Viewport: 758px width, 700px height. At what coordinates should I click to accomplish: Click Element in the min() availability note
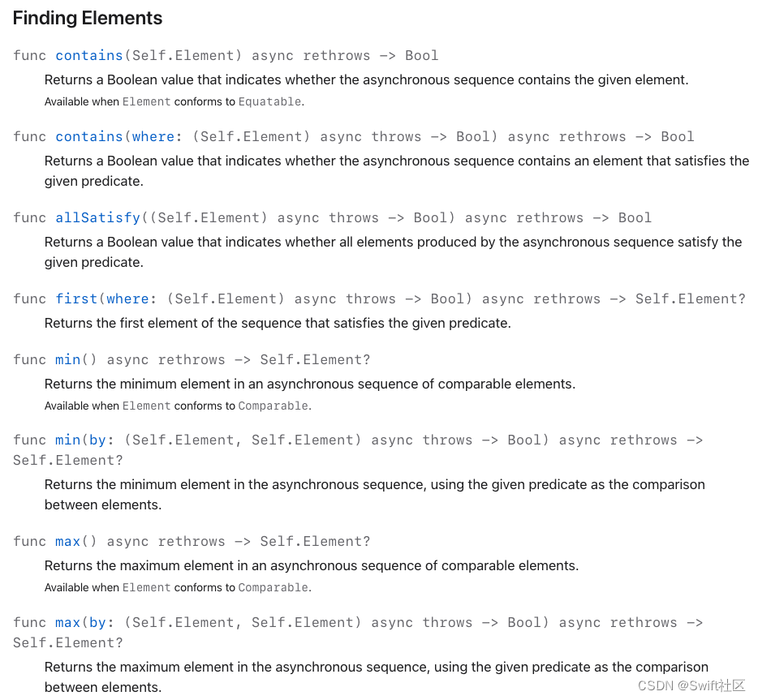[x=146, y=406]
